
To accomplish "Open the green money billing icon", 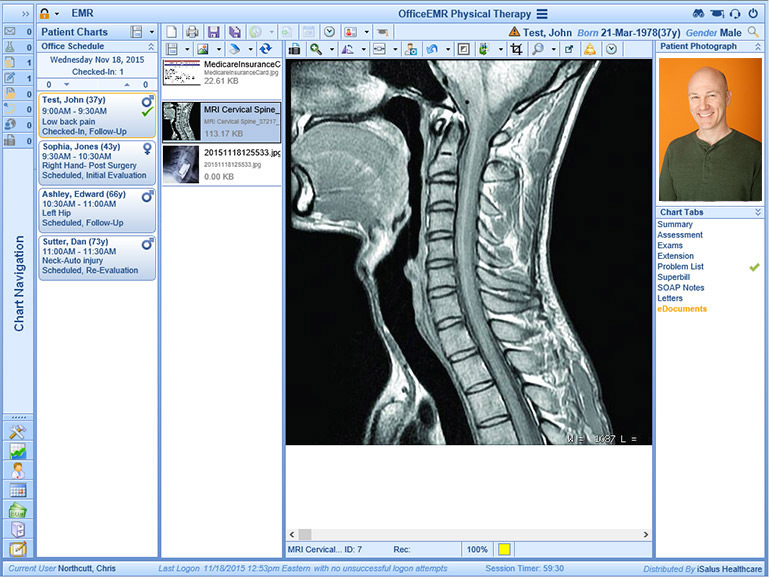I will [x=18, y=510].
